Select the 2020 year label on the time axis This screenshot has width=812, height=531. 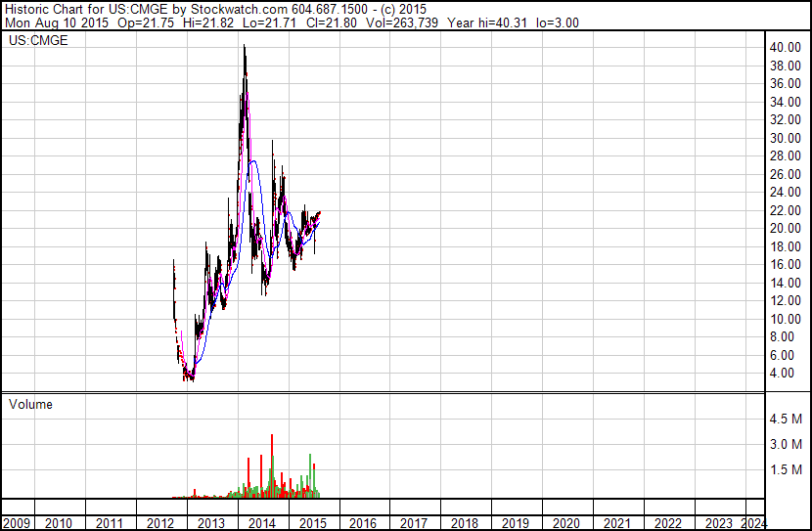point(565,523)
